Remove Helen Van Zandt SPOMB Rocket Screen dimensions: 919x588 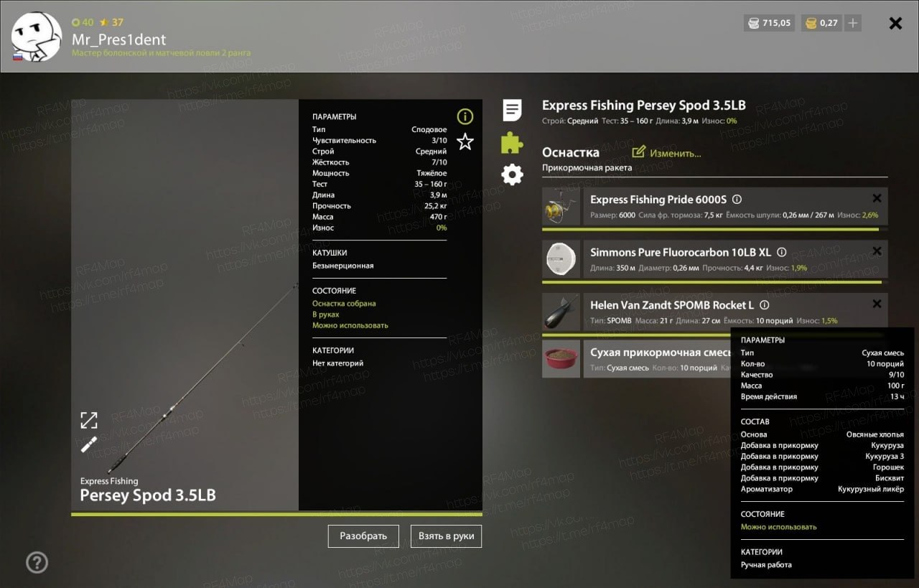click(x=877, y=304)
